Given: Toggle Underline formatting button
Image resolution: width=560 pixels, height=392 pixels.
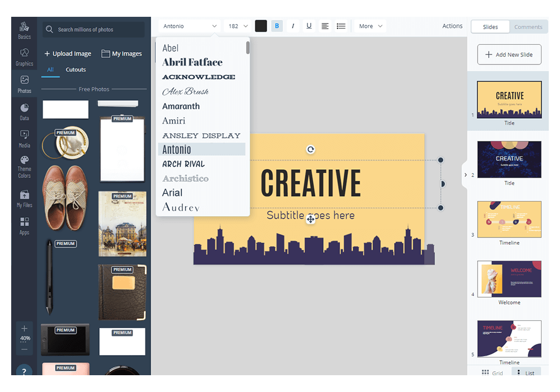Looking at the screenshot, I should pos(309,26).
